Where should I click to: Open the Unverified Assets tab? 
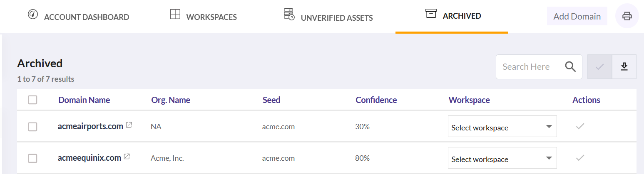pyautogui.click(x=328, y=17)
